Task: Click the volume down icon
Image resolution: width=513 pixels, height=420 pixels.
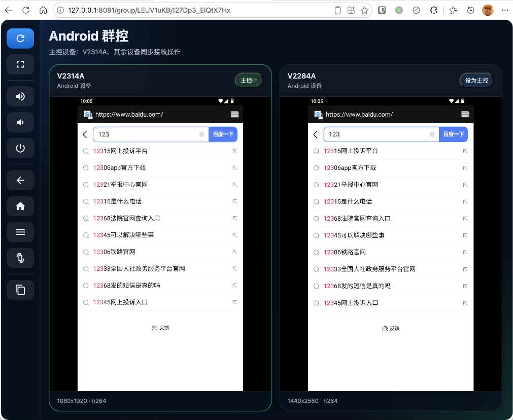Action: click(20, 122)
